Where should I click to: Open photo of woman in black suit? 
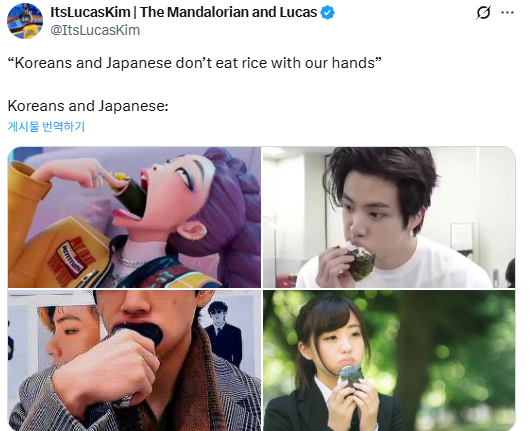389,360
